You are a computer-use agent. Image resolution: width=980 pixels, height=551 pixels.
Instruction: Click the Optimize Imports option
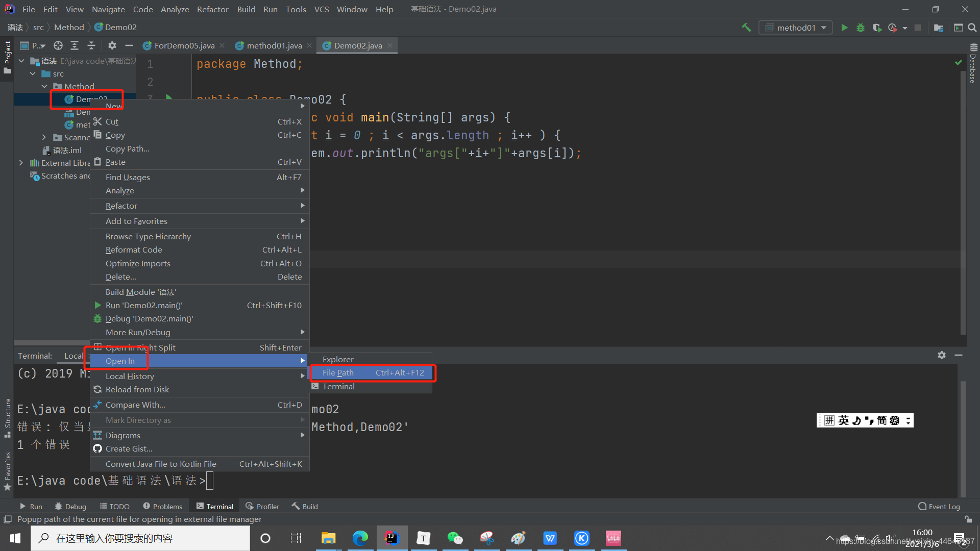click(137, 263)
